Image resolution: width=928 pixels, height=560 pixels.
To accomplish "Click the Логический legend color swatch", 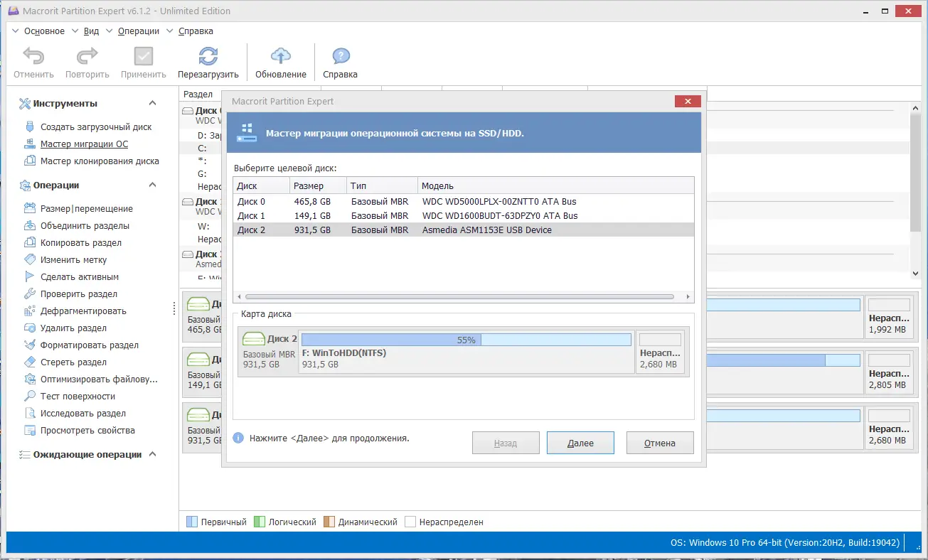I will click(260, 522).
